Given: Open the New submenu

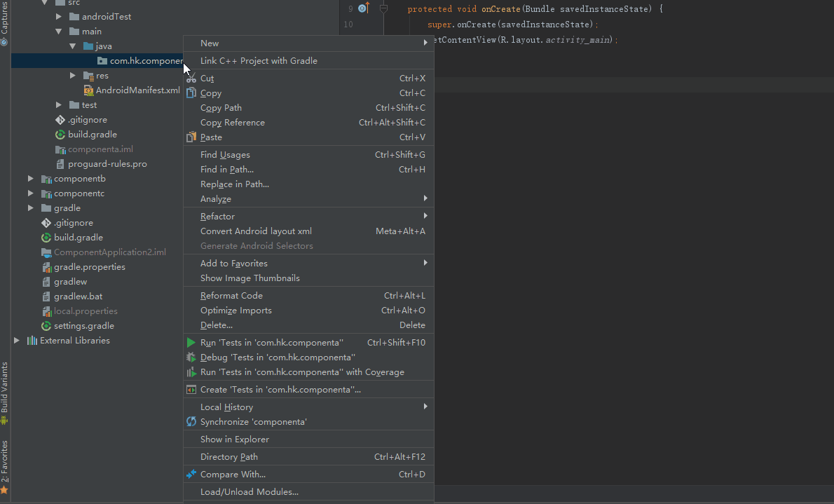Looking at the screenshot, I should click(x=308, y=43).
